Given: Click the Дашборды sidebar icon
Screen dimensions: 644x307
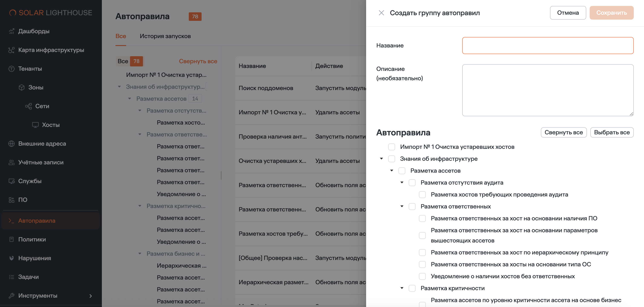Looking at the screenshot, I should pyautogui.click(x=12, y=31).
